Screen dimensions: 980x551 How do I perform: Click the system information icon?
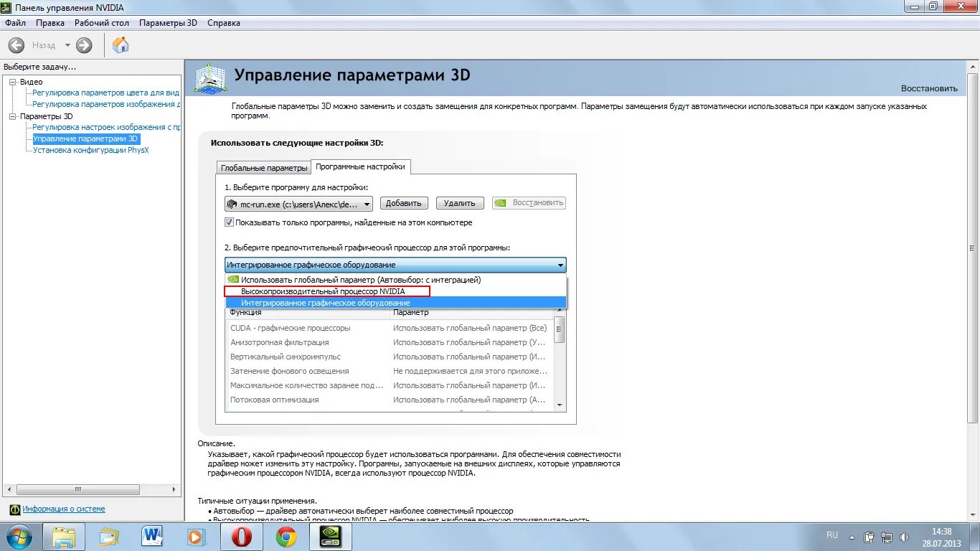tap(14, 509)
